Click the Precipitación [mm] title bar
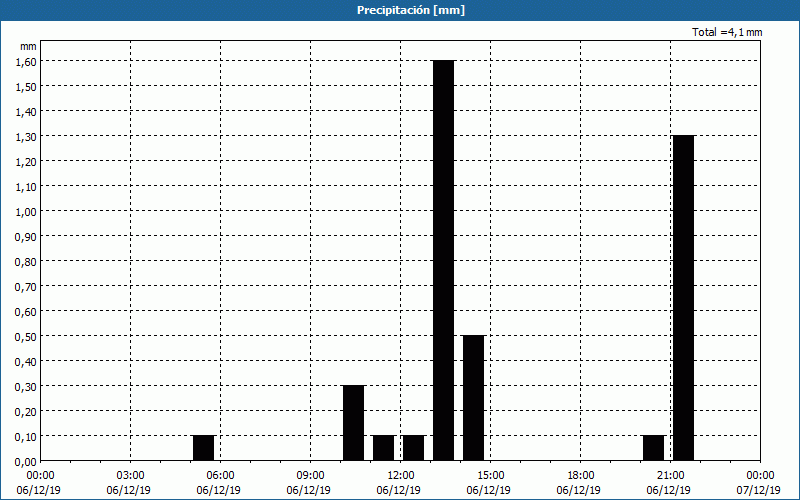Screen dimensions: 800x500 pyautogui.click(x=400, y=10)
